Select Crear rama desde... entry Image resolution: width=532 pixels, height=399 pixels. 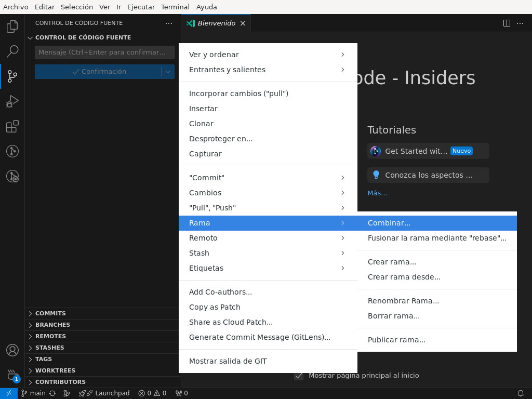(x=437, y=277)
